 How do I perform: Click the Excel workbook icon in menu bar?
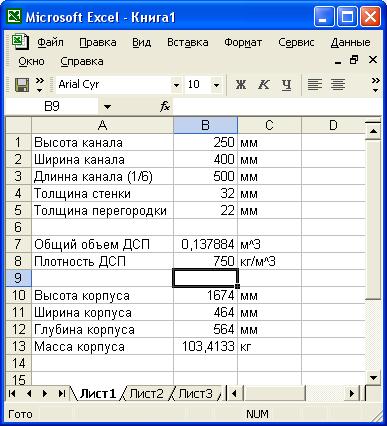tap(20, 42)
